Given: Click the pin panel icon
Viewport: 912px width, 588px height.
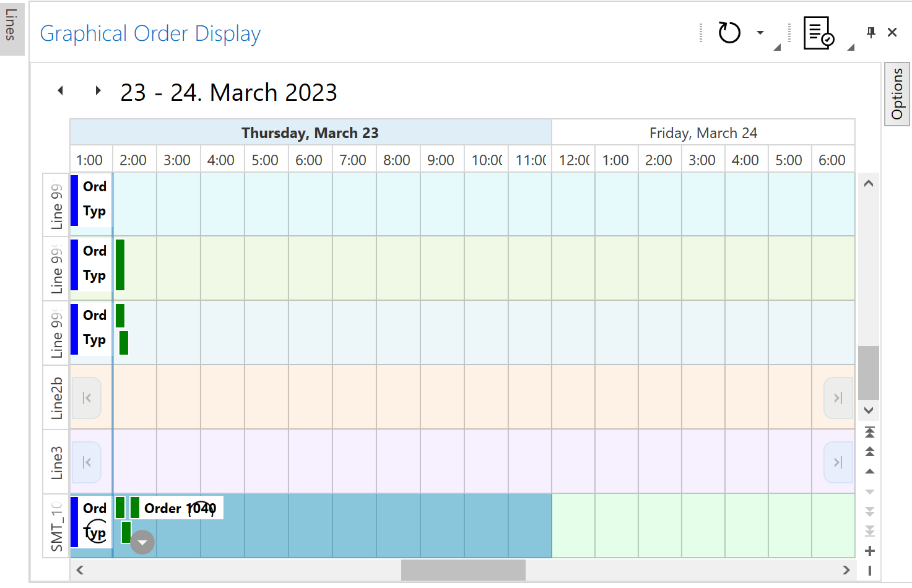Looking at the screenshot, I should pyautogui.click(x=871, y=32).
